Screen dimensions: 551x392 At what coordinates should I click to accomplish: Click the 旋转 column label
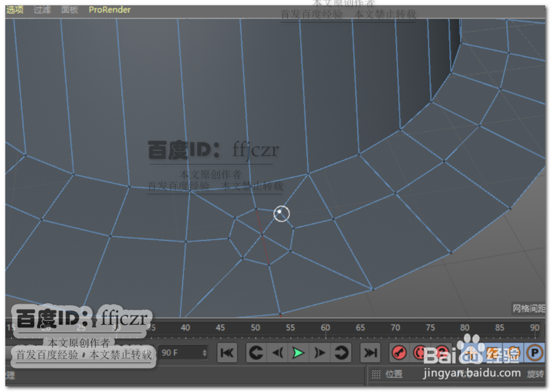pyautogui.click(x=535, y=374)
